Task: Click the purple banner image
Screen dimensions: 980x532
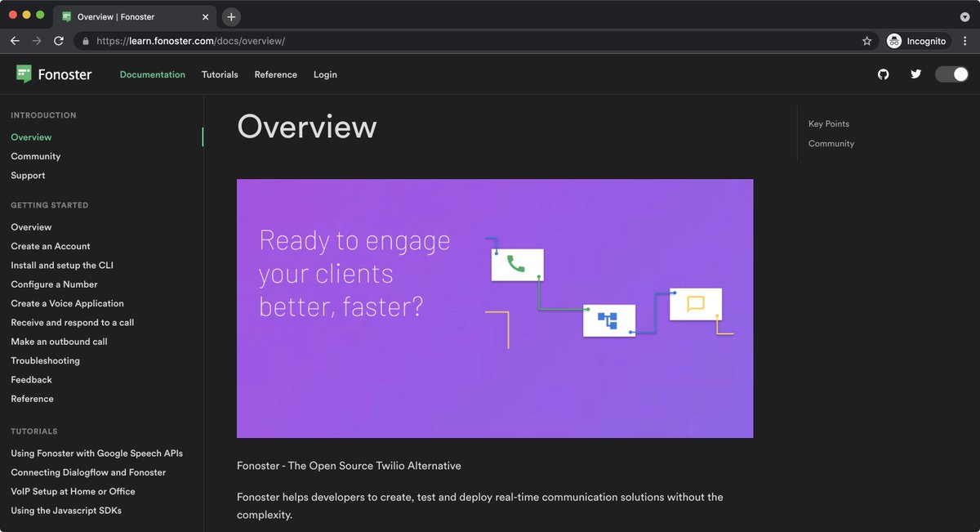Action: click(495, 309)
